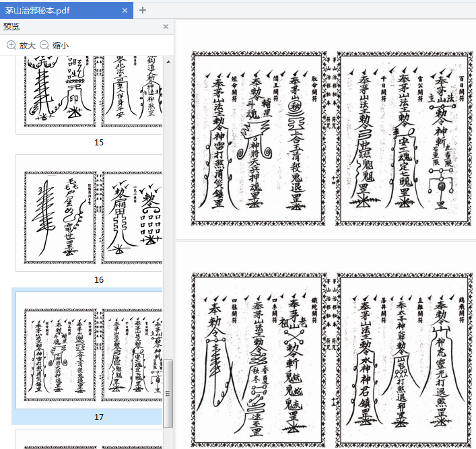Click the 缩小 zoom-out magnifier icon
This screenshot has height=449, width=476.
(44, 45)
